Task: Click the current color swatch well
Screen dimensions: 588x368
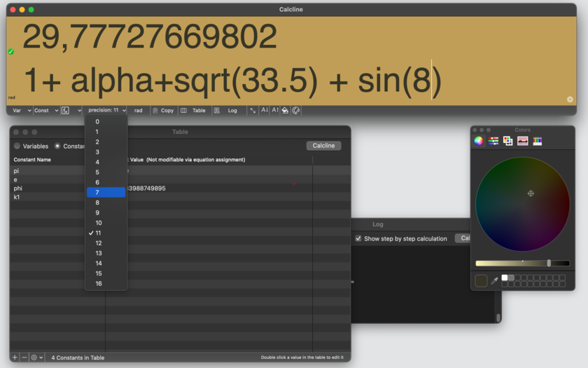Action: click(481, 280)
